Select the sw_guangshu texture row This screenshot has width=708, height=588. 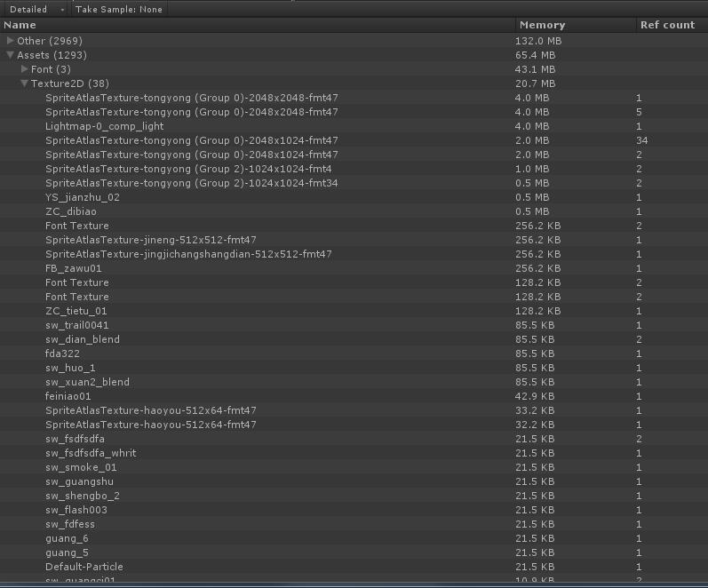click(354, 482)
